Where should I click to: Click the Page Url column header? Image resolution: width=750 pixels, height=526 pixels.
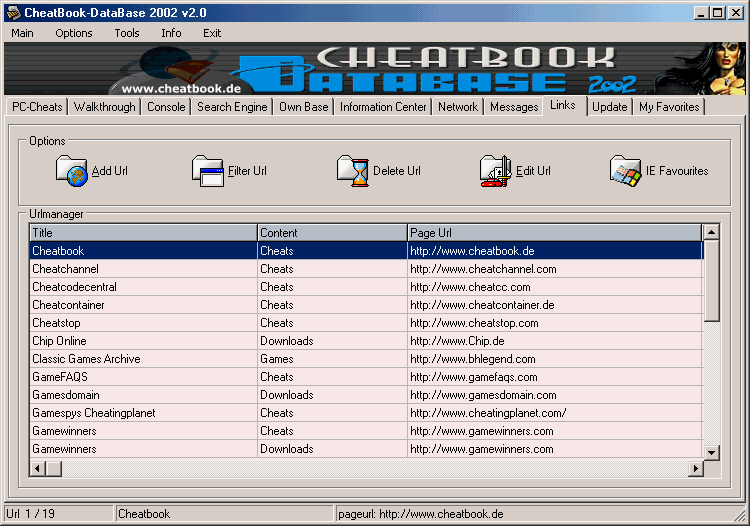[x=554, y=233]
